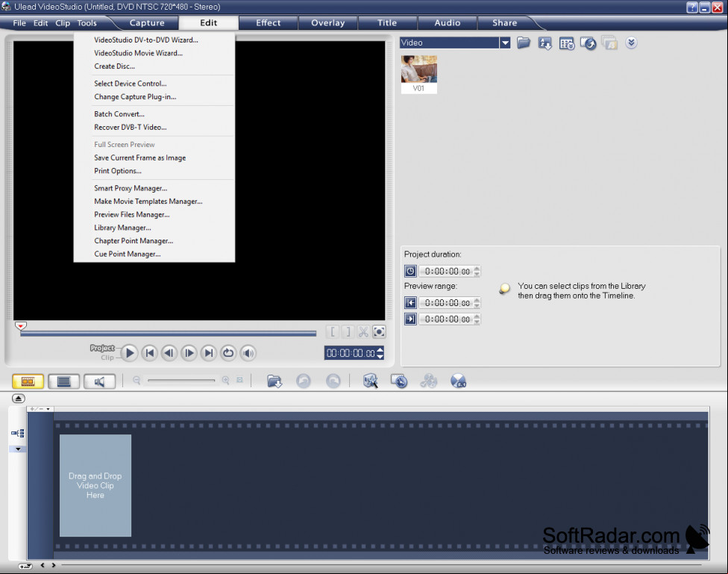
Task: Click the ripple editing track icon
Action: [x=18, y=433]
